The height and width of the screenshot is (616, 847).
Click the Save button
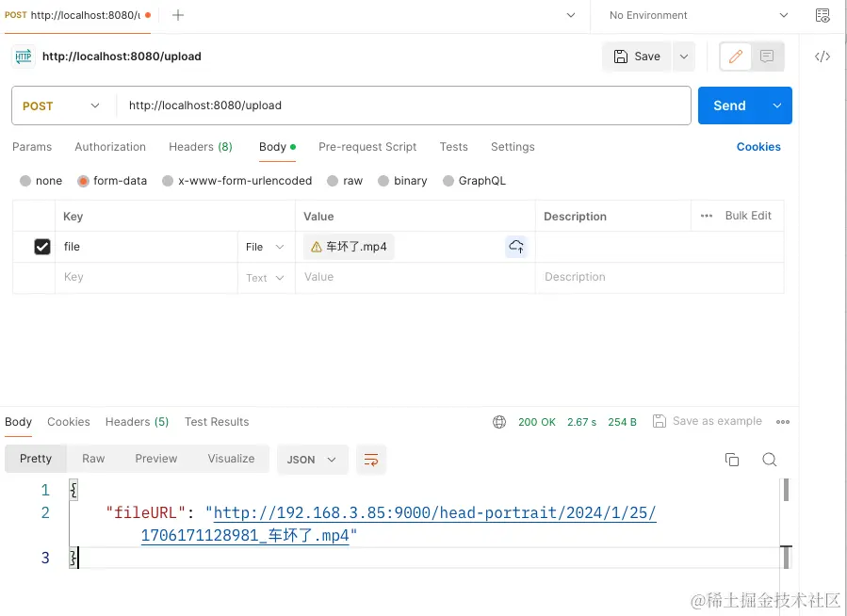tap(637, 57)
